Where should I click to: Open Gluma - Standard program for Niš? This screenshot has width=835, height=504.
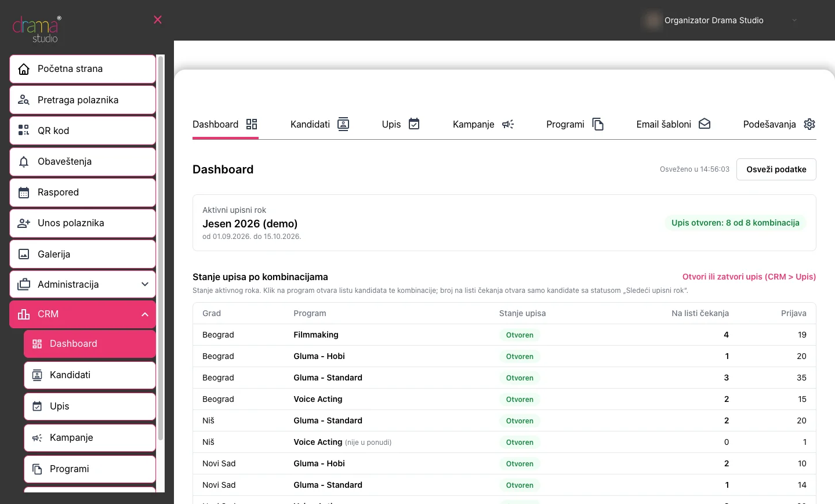pos(328,420)
